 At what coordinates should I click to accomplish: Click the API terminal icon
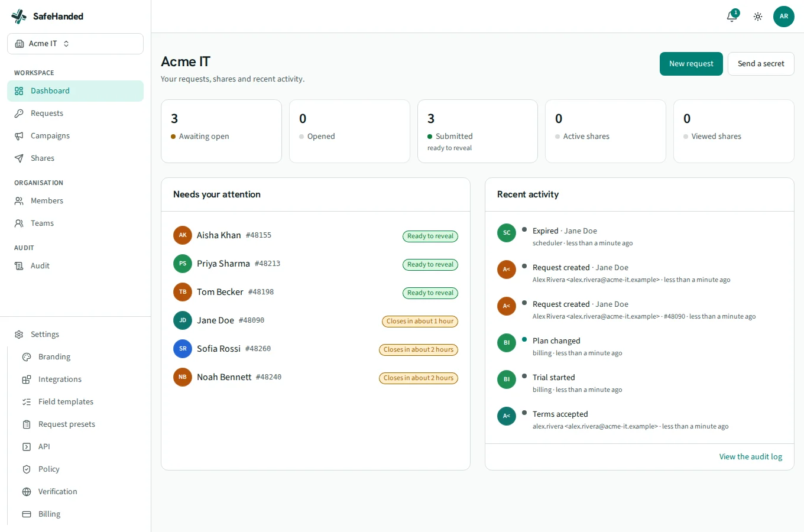click(x=27, y=447)
